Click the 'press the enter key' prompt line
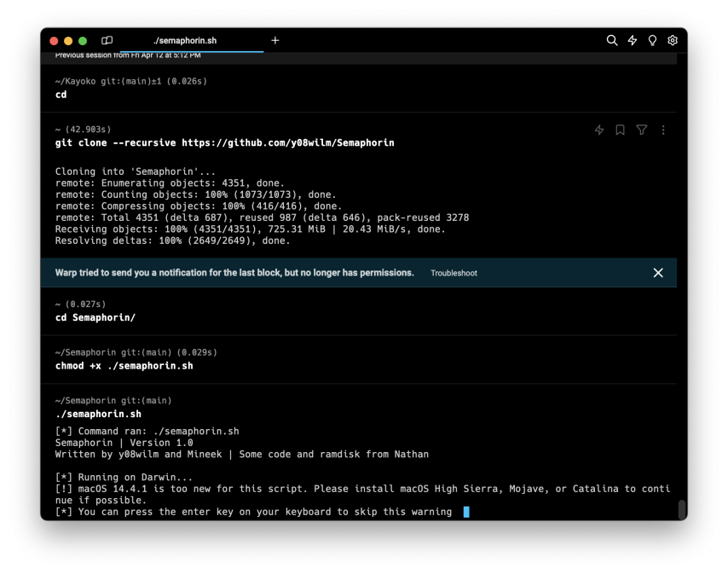Image resolution: width=728 pixels, height=574 pixels. point(253,512)
